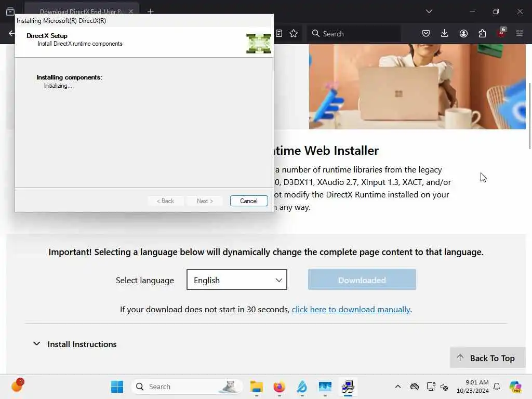This screenshot has width=532, height=399.
Task: Click Back To Top button
Action: click(x=487, y=358)
